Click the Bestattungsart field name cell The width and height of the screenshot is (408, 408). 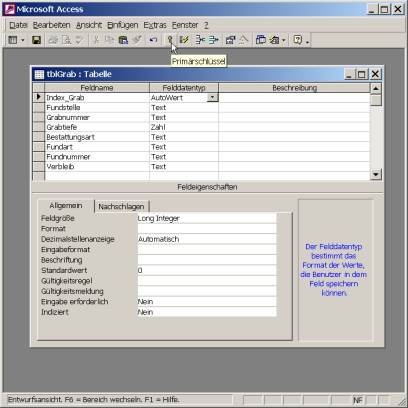[x=97, y=137]
